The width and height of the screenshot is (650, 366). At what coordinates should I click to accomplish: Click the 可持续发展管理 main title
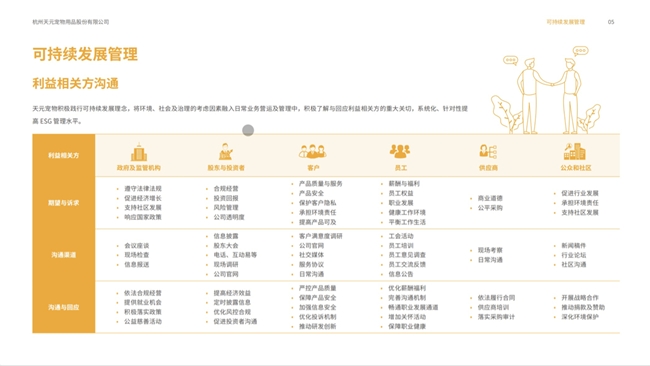85,54
